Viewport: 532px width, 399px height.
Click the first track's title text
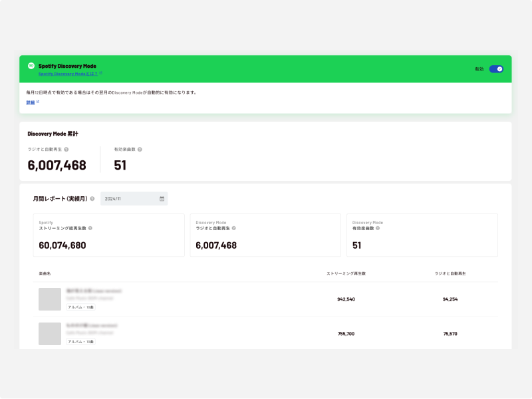pos(94,291)
